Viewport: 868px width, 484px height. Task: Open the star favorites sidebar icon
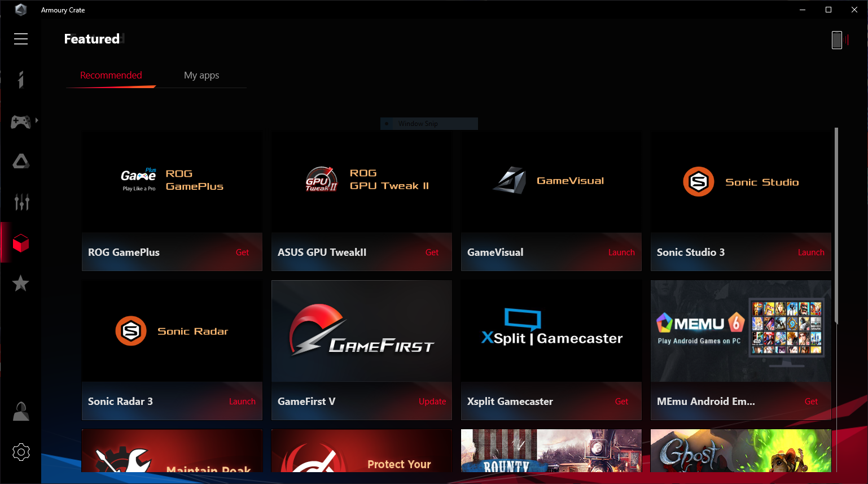[21, 283]
